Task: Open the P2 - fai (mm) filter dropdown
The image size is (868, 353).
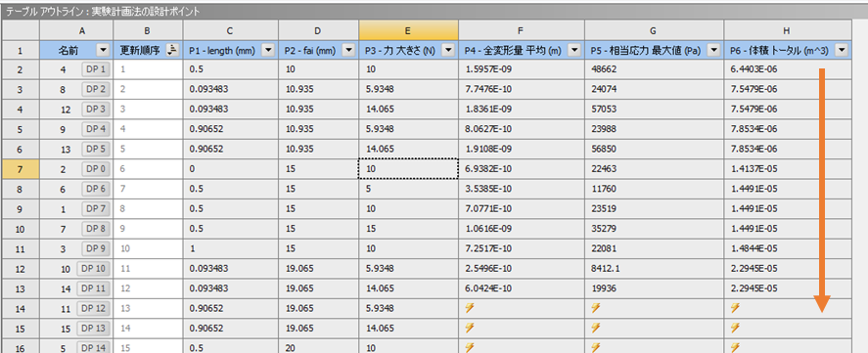Action: point(348,50)
